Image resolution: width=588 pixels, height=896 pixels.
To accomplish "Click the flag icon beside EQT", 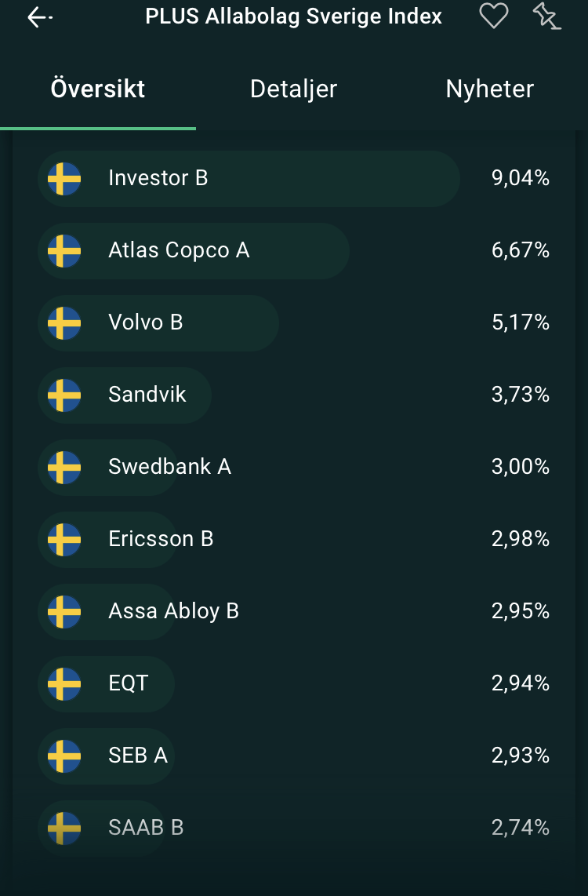I will point(64,684).
